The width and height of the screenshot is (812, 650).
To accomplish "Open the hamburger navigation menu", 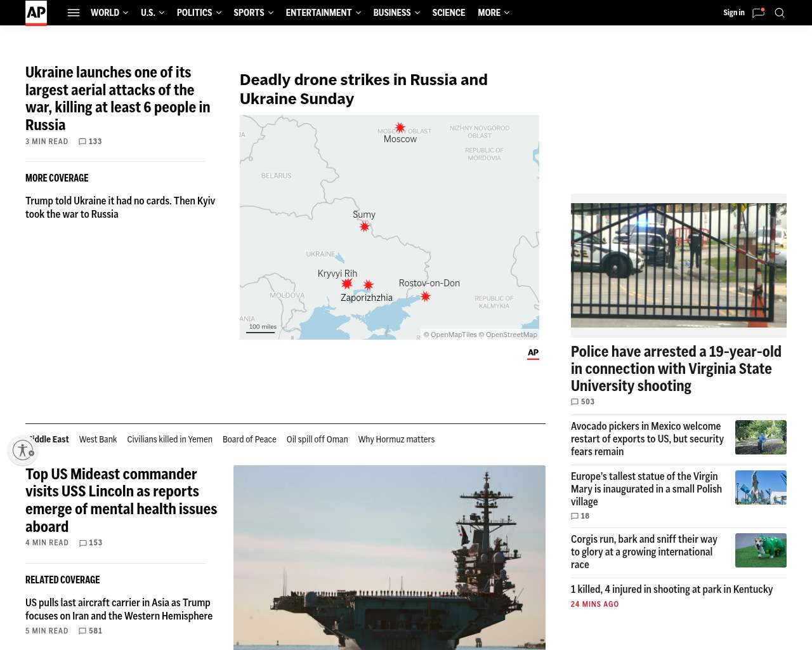I will click(x=74, y=13).
